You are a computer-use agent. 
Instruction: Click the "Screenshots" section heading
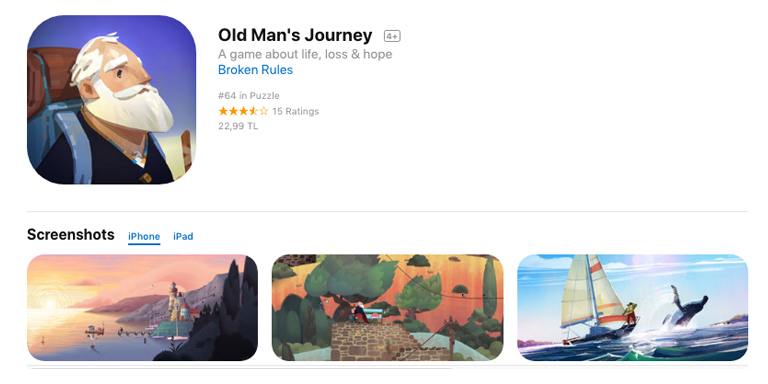(x=71, y=235)
